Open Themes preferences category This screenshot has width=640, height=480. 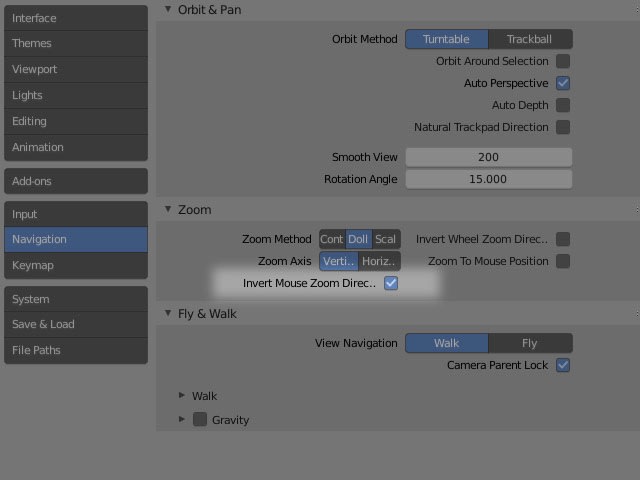click(x=75, y=44)
